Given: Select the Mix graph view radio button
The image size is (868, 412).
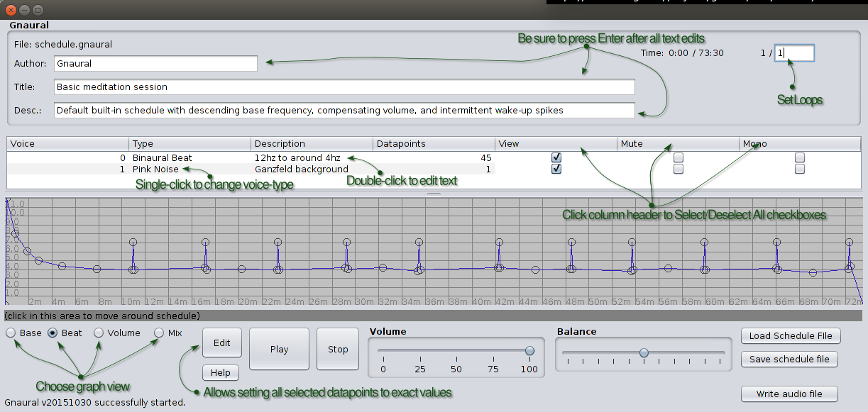Looking at the screenshot, I should point(159,333).
